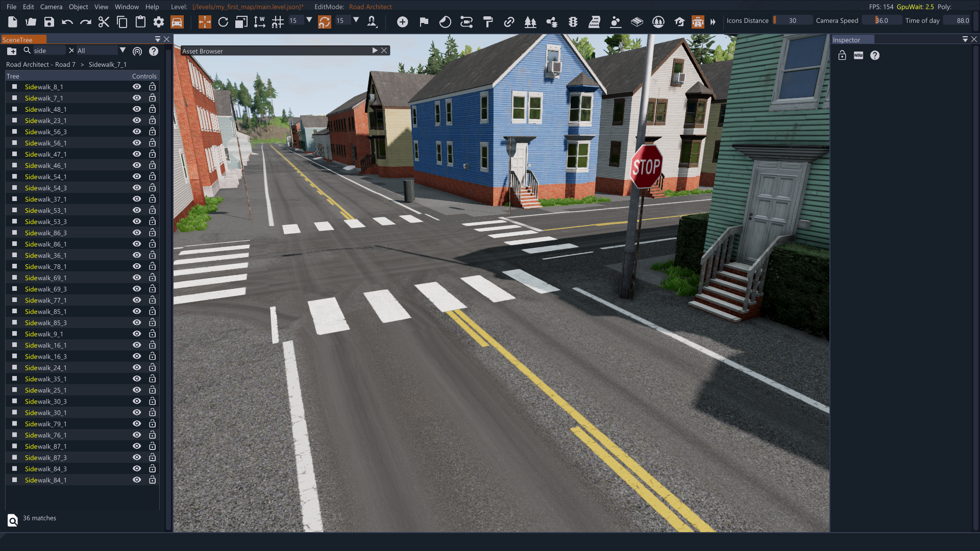Click the add new folder icon in SceneTree
The width and height of the screenshot is (980, 551).
tap(12, 51)
